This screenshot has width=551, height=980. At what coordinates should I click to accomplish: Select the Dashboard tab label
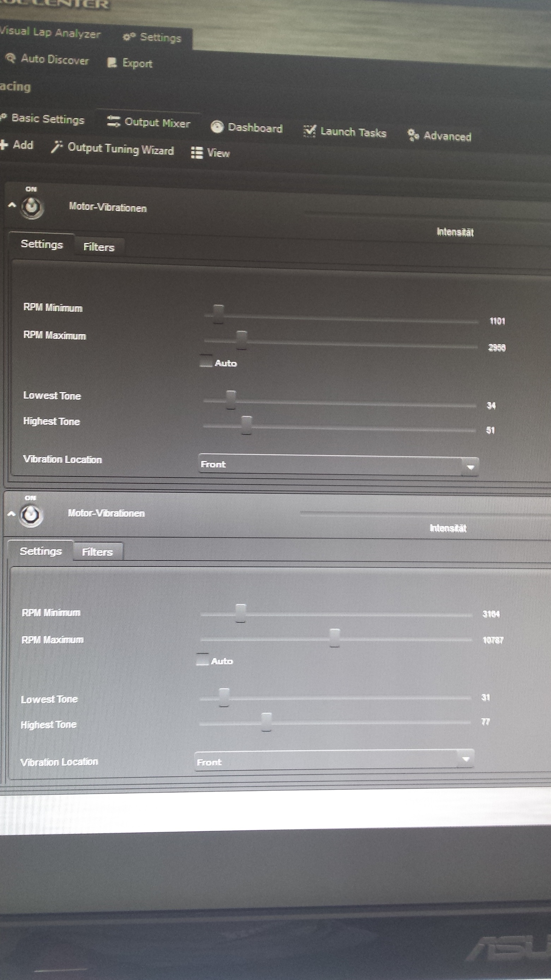pos(255,128)
